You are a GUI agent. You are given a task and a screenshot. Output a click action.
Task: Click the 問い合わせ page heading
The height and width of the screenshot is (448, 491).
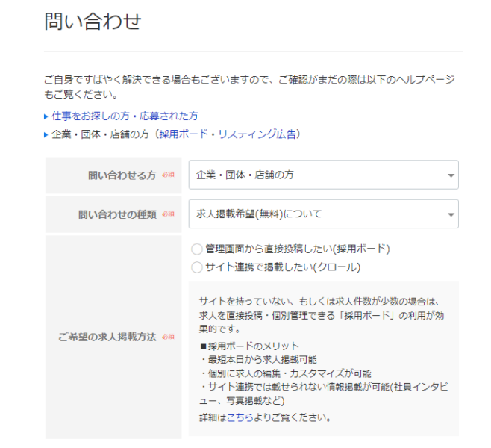[93, 22]
